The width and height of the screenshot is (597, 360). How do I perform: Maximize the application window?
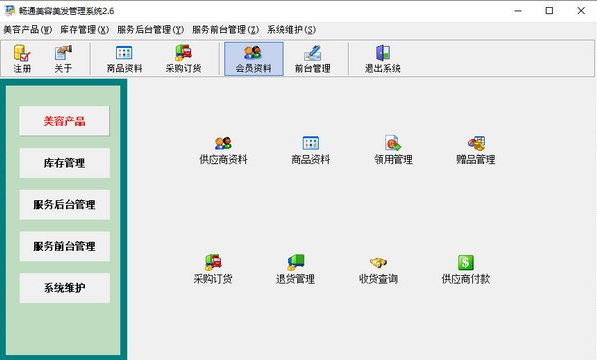click(549, 11)
